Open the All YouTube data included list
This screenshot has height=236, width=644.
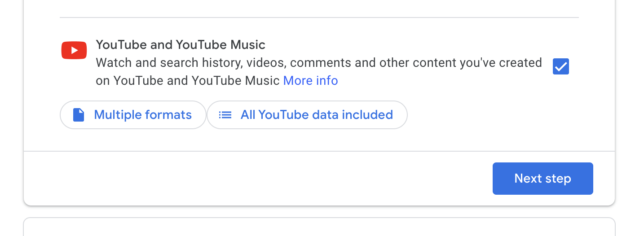(x=307, y=115)
